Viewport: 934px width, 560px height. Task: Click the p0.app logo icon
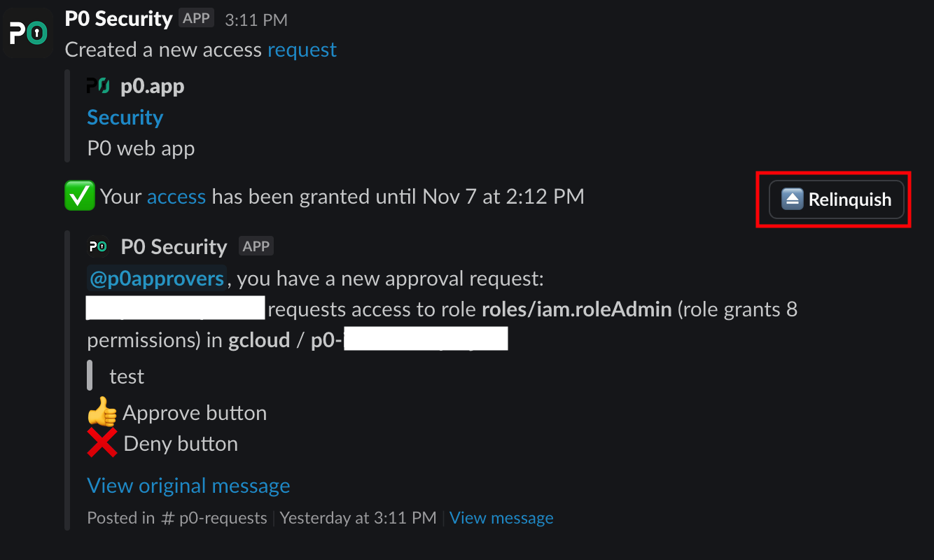(98, 86)
